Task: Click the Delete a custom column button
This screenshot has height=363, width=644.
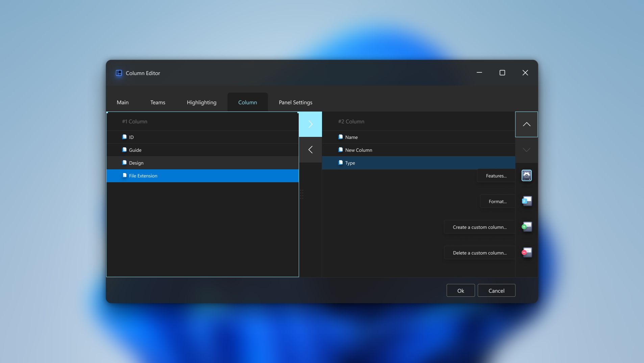Action: click(x=480, y=252)
